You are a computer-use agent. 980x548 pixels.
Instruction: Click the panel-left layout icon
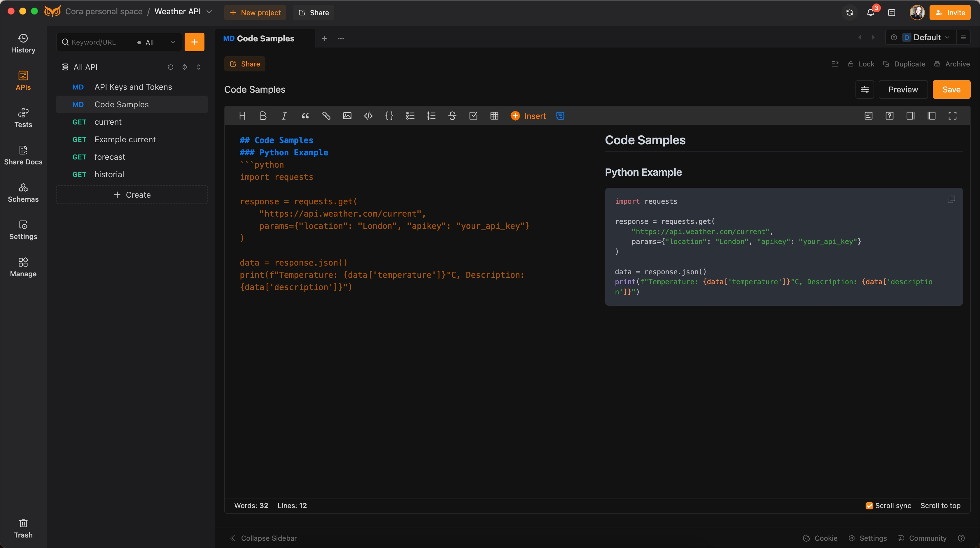(931, 116)
